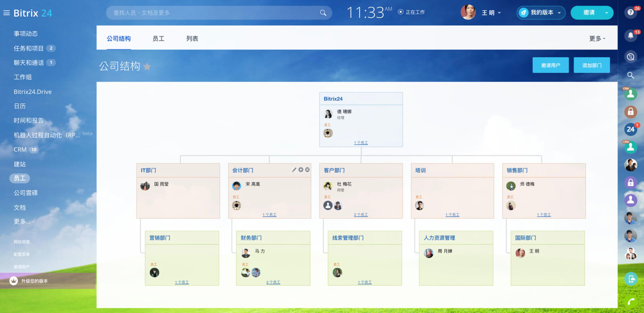Click 师 德梅 avatar in 销售部门
This screenshot has width=644, height=313.
(x=511, y=185)
